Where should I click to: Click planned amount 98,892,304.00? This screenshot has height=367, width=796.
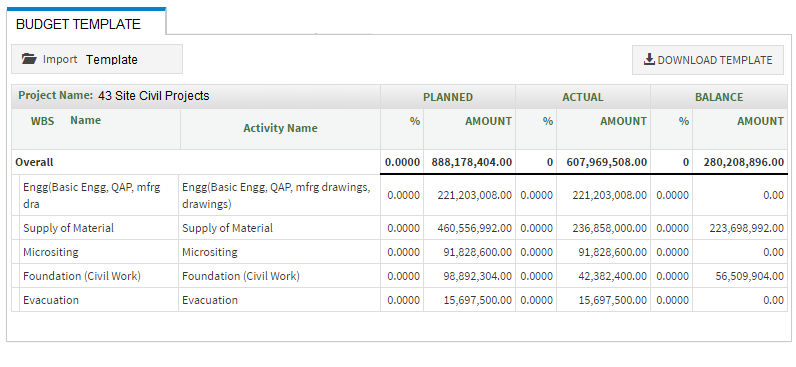pos(478,277)
